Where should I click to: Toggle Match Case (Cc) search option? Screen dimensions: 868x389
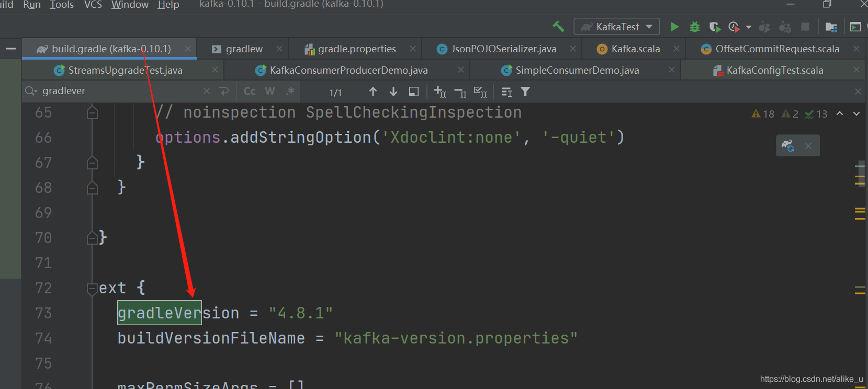coord(250,91)
